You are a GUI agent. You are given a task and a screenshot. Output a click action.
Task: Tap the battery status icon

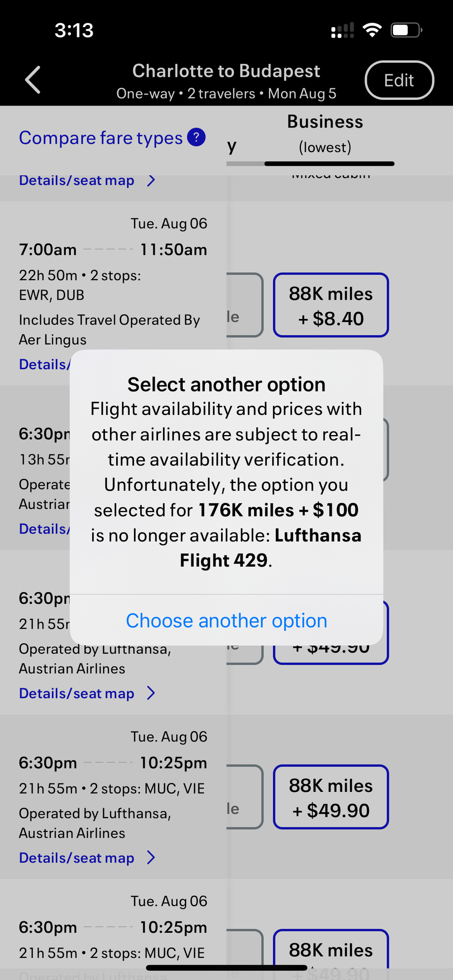click(406, 31)
